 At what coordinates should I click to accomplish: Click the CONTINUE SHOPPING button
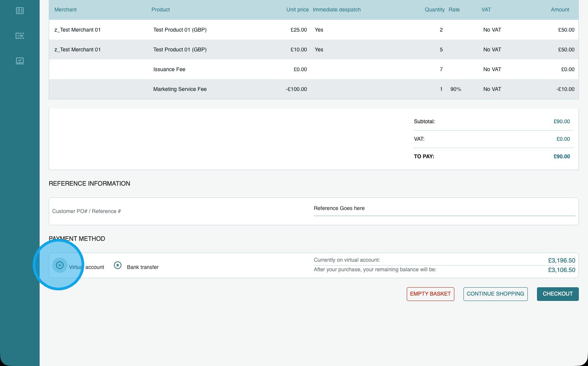(x=495, y=294)
